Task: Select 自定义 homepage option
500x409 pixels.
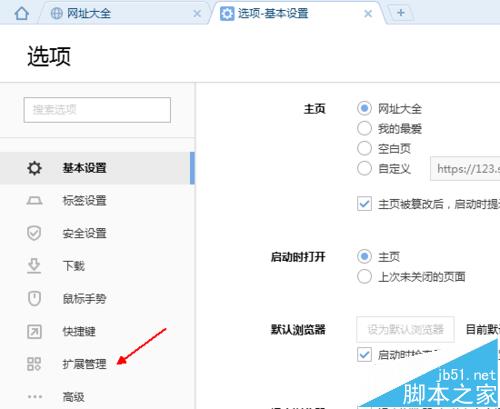Action: pos(364,168)
